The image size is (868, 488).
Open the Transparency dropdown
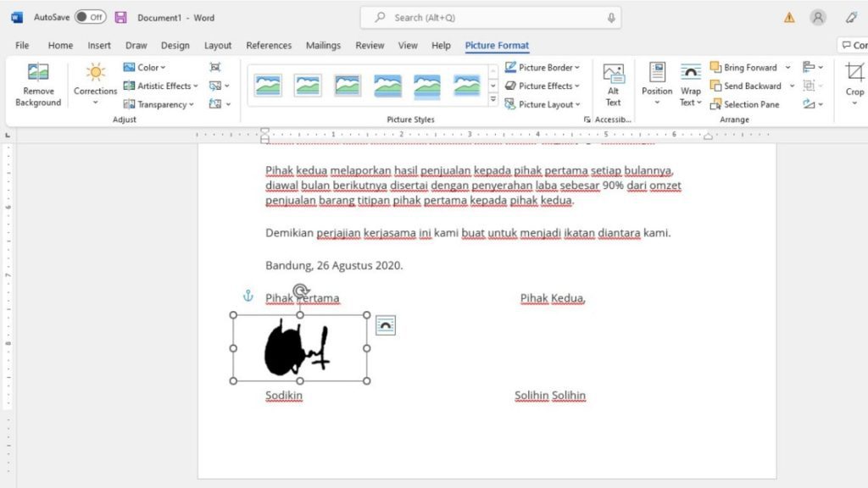159,104
